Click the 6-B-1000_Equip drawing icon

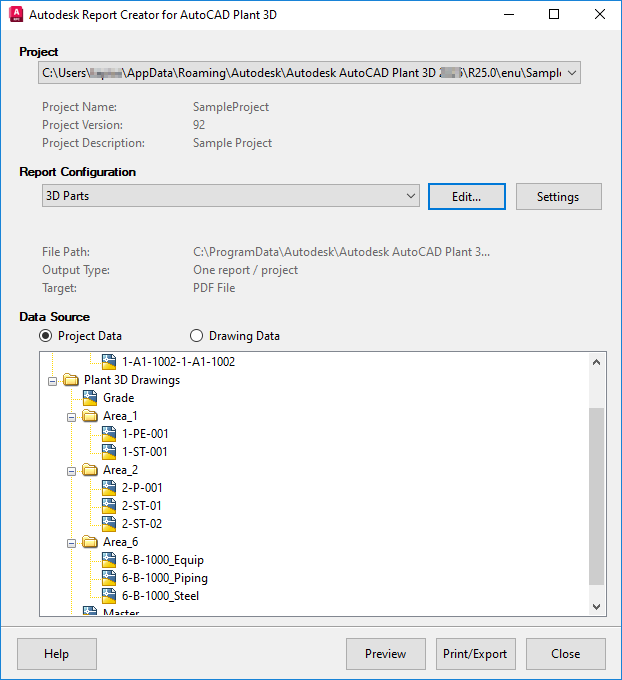(109, 560)
